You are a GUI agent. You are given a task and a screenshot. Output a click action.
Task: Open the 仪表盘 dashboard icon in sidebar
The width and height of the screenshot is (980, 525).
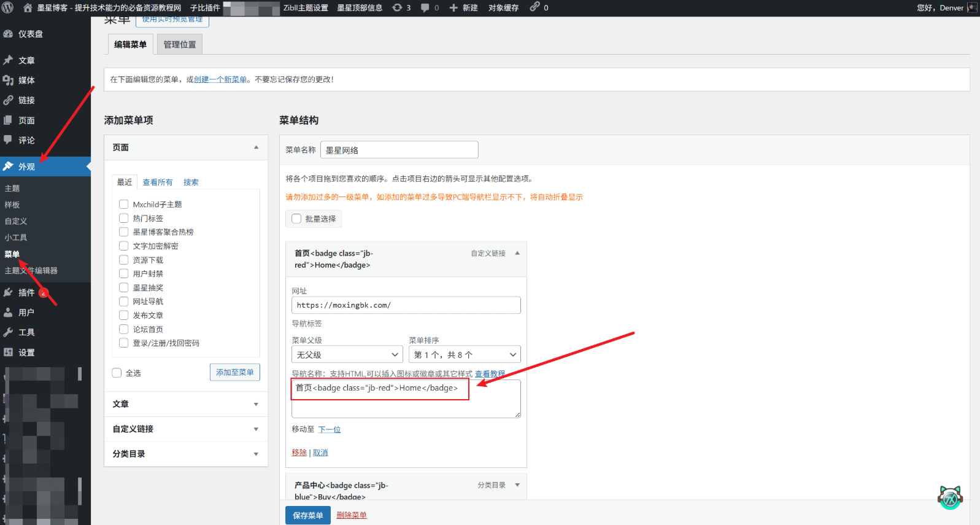point(8,34)
